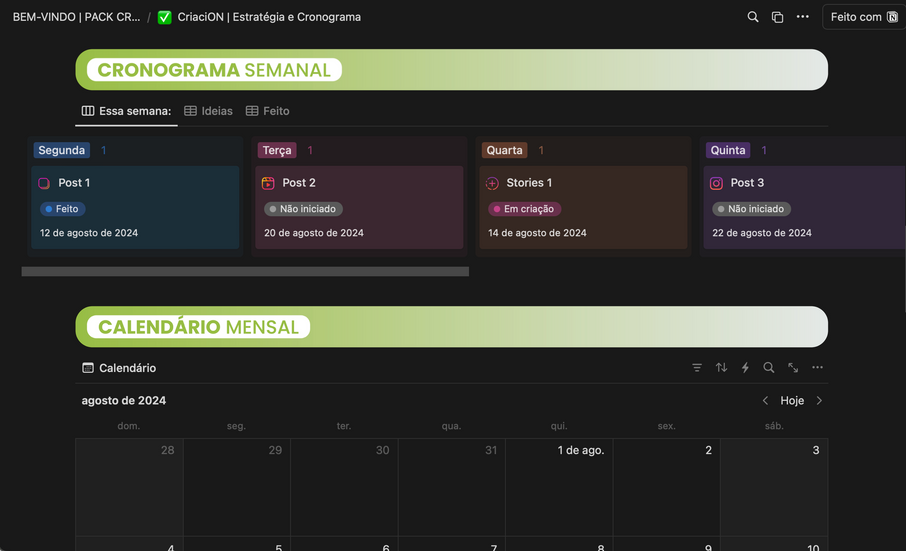The image size is (906, 551).
Task: Click the Notion logo in Feito com
Action: pos(892,17)
